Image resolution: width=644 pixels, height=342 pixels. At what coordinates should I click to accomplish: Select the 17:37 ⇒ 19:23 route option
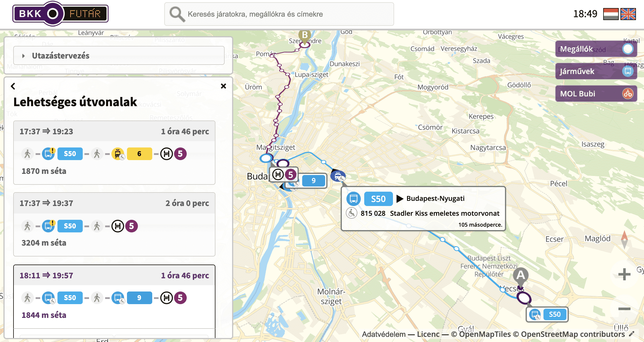pyautogui.click(x=114, y=153)
